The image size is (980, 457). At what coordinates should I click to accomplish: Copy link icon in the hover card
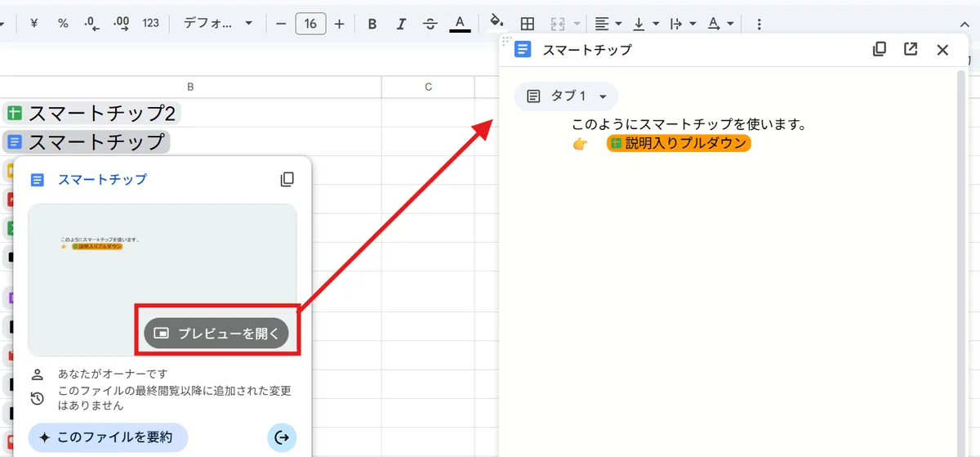(287, 179)
